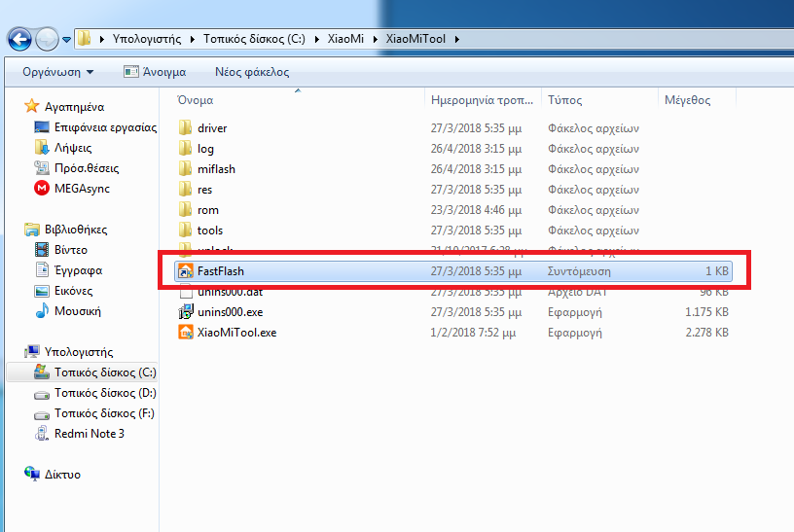The image size is (794, 532).
Task: Select the miflash folder icon
Action: click(185, 168)
